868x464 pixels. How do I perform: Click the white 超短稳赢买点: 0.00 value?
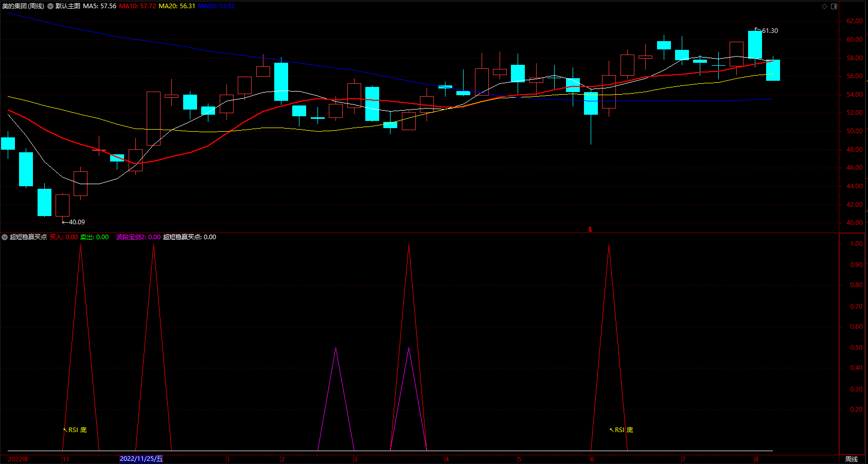pyautogui.click(x=190, y=237)
